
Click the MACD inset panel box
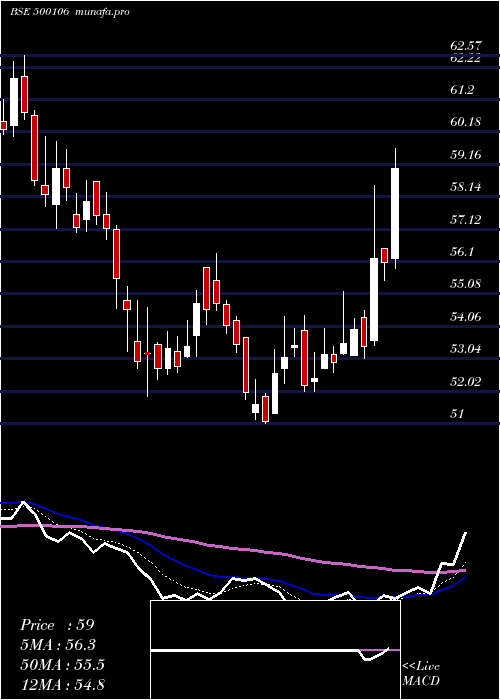pyautogui.click(x=275, y=650)
